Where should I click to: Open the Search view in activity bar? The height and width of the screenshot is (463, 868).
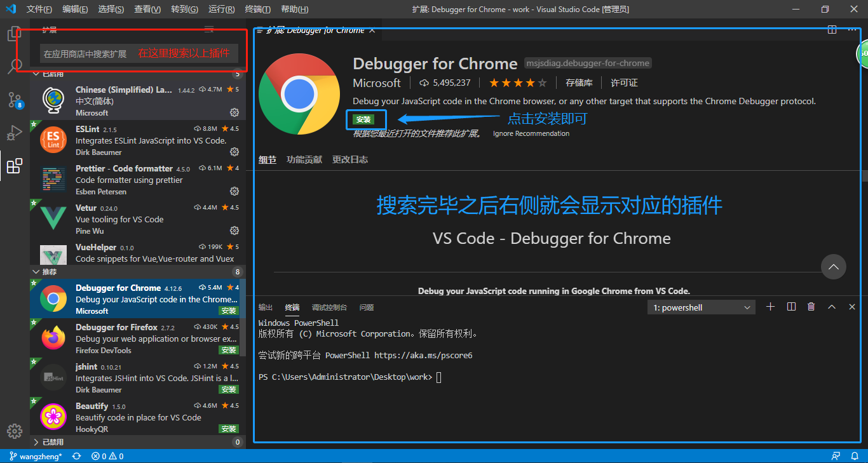tap(14, 66)
